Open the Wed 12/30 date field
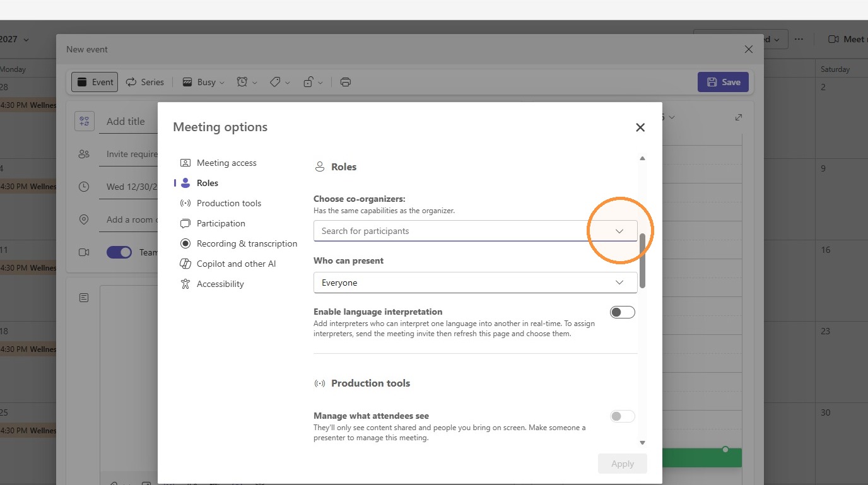The height and width of the screenshot is (485, 868). click(x=129, y=187)
